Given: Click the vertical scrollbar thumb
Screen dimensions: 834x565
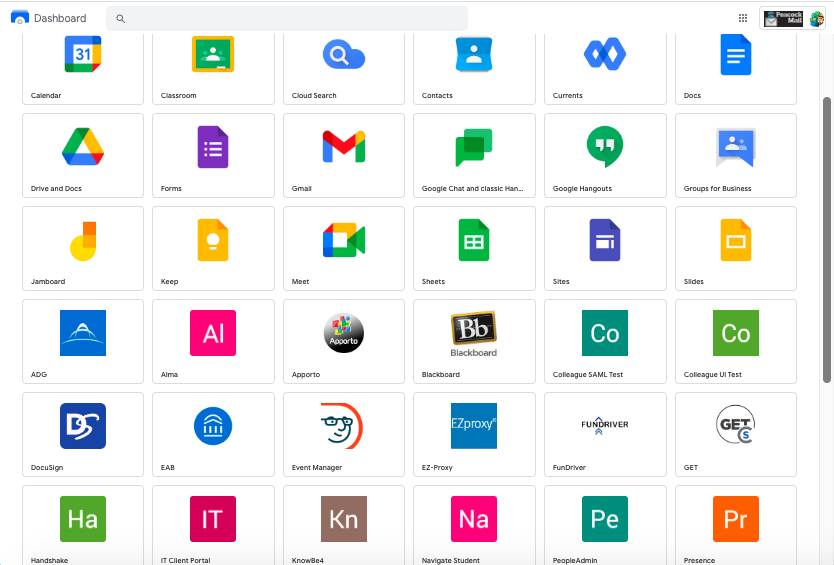Looking at the screenshot, I should click(827, 239).
